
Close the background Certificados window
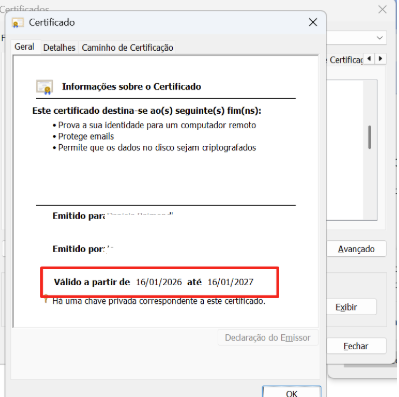pos(382,9)
